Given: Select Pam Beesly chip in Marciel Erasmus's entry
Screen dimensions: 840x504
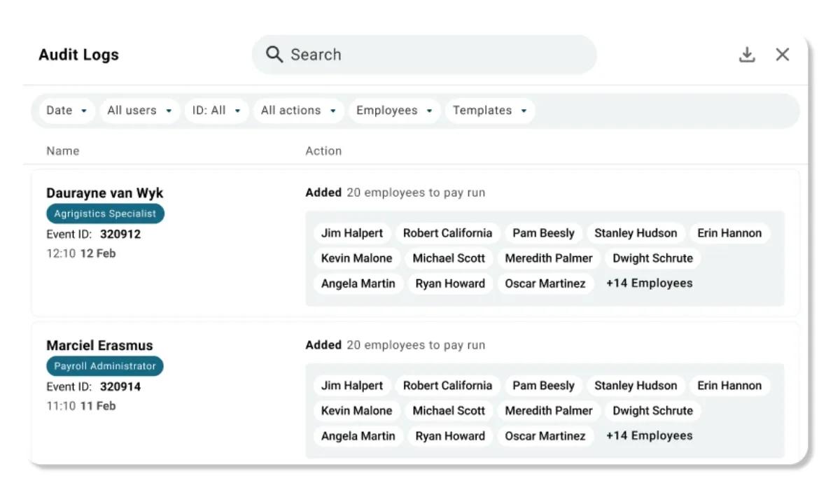Looking at the screenshot, I should [x=543, y=385].
